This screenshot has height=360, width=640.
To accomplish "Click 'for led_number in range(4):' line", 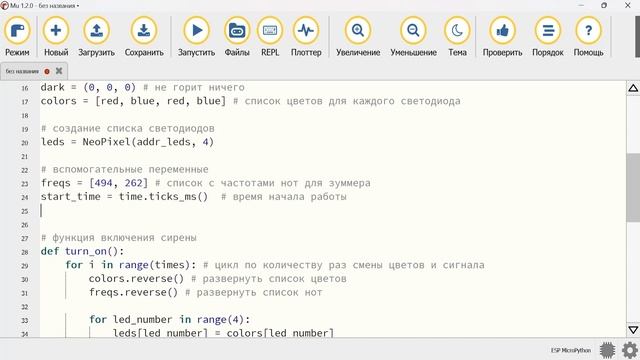I will (169, 320).
